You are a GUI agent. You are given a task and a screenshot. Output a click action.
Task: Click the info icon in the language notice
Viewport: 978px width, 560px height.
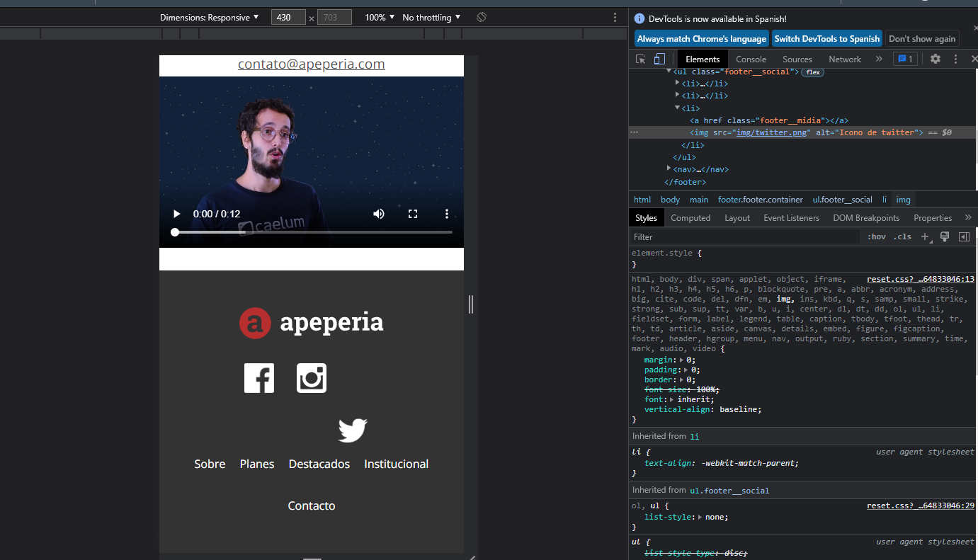pos(639,19)
